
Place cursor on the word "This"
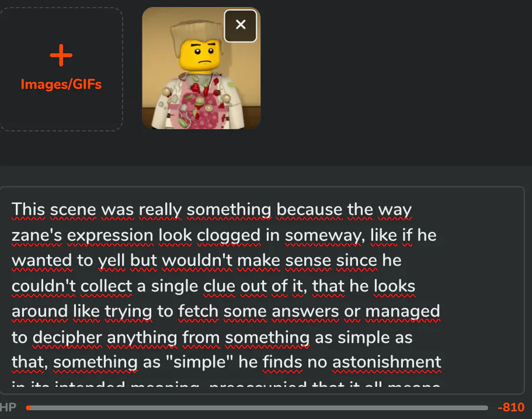pos(28,209)
